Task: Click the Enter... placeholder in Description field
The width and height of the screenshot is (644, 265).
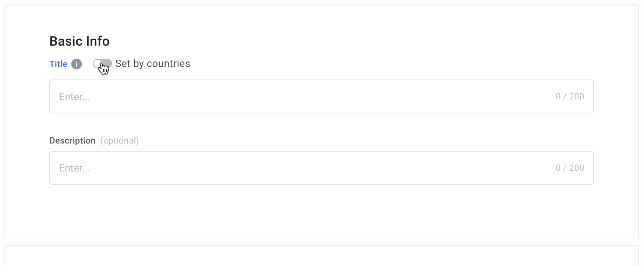Action: pyautogui.click(x=74, y=168)
